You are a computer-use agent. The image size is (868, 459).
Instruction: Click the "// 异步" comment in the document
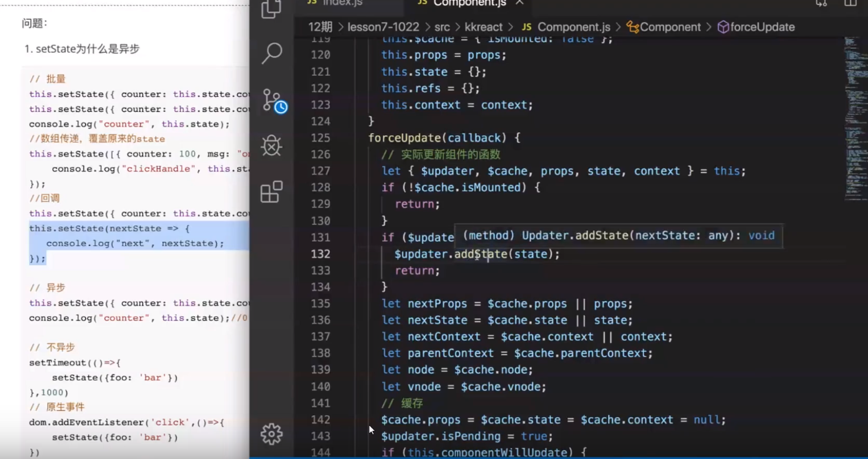click(x=47, y=288)
